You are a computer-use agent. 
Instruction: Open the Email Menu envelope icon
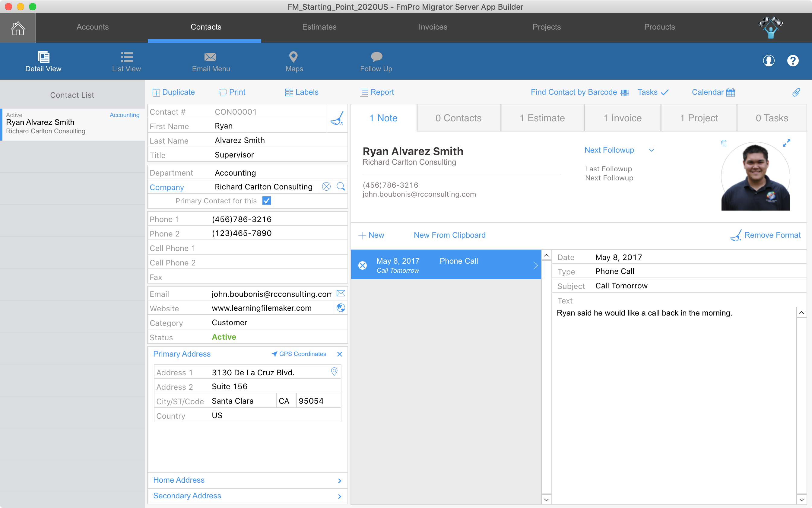[x=210, y=57]
